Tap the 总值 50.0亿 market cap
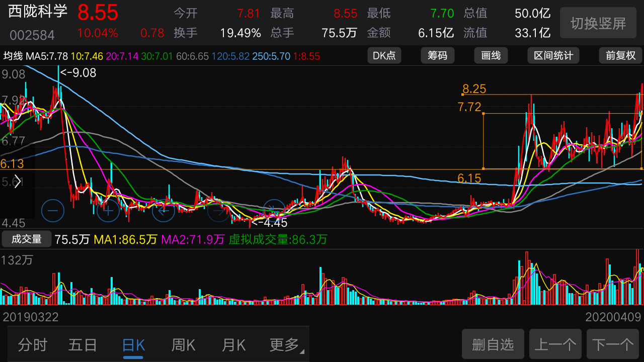Screen dimensions: 644x362 tap(533, 14)
